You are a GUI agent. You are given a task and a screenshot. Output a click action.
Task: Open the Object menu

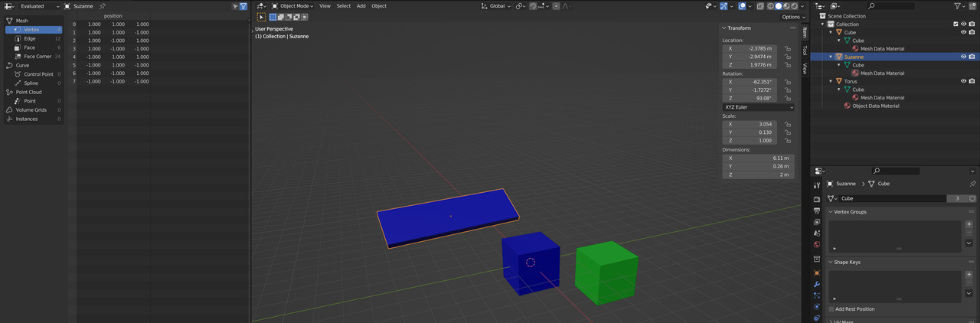click(x=379, y=6)
